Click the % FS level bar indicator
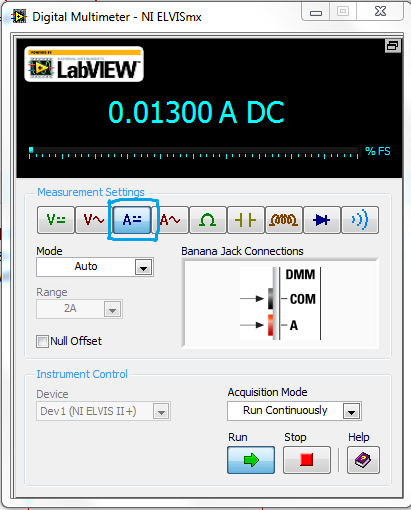This screenshot has width=411, height=510. point(194,152)
